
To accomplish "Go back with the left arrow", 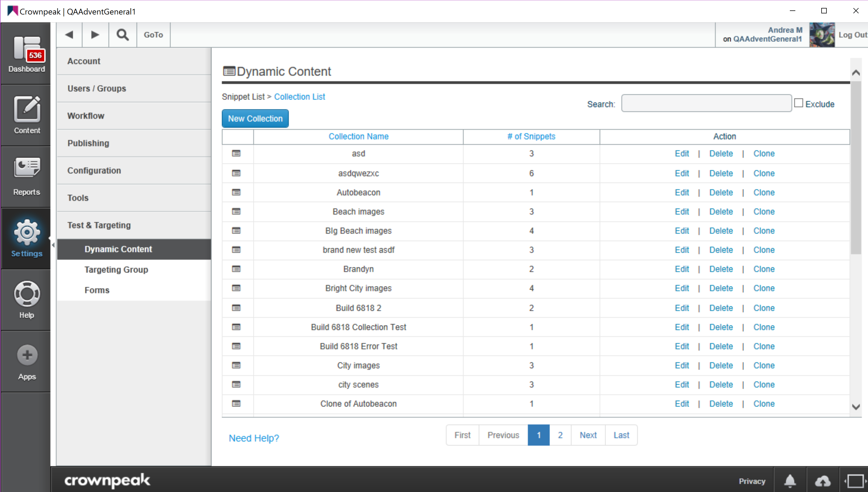I will click(69, 35).
